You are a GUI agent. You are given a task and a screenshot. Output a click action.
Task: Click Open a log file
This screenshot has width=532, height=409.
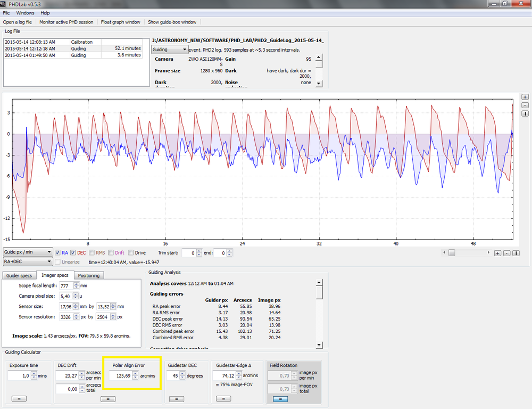[x=18, y=22]
